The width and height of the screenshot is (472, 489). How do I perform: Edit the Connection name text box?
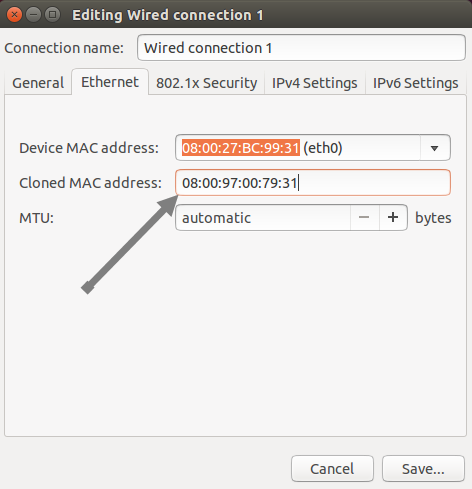[x=301, y=48]
